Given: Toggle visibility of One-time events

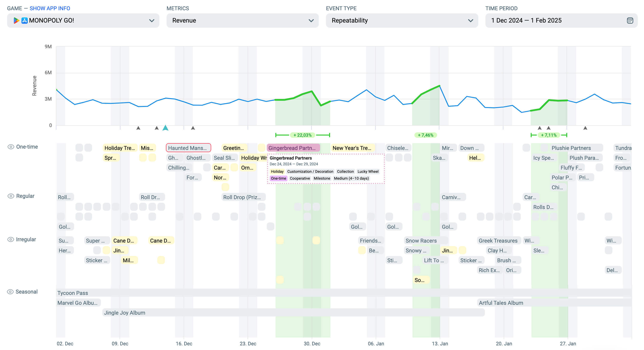Looking at the screenshot, I should [11, 147].
